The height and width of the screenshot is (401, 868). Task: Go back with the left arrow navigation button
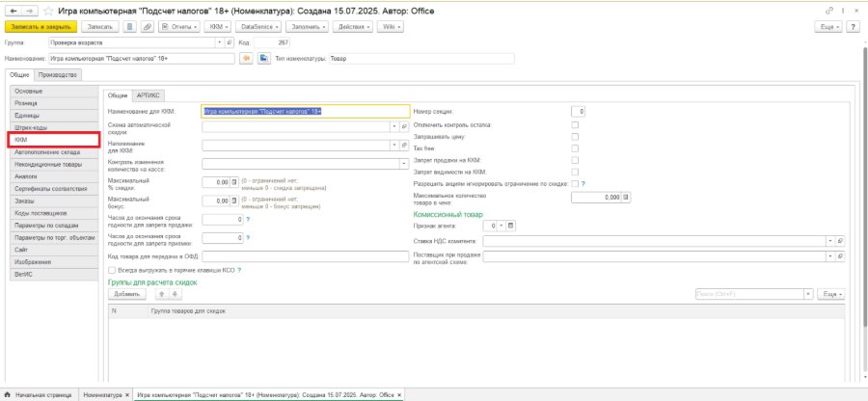point(14,11)
